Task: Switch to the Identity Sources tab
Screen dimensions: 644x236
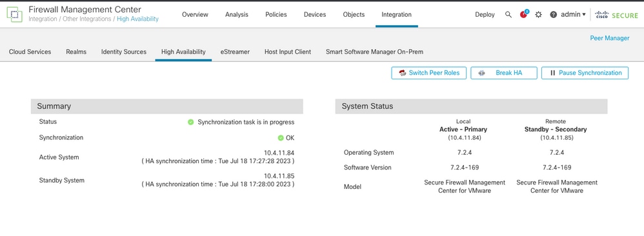Action: [x=124, y=52]
